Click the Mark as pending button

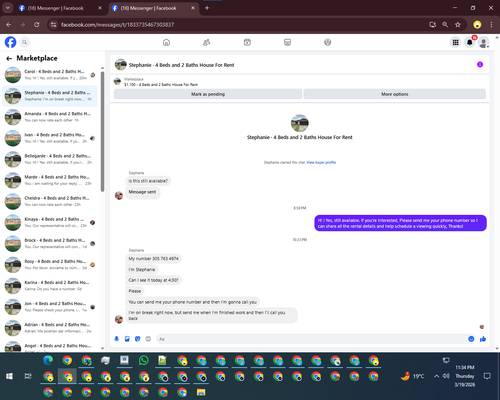pos(208,94)
